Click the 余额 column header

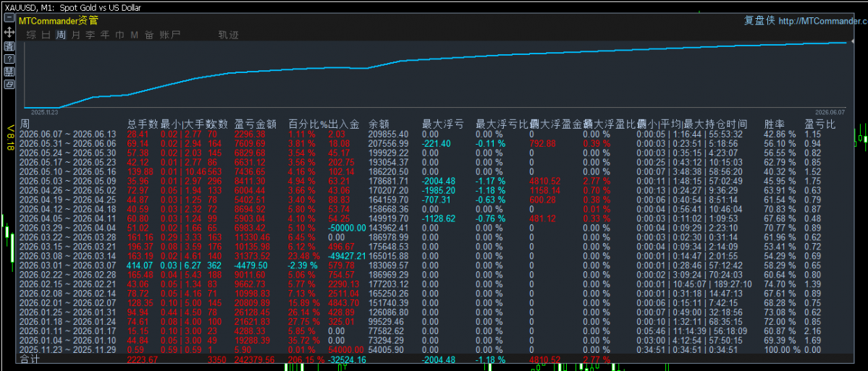(379, 124)
